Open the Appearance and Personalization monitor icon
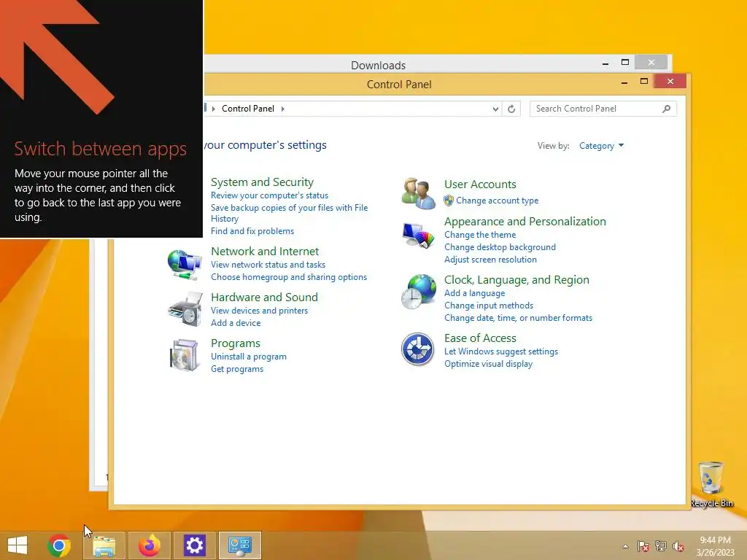 point(418,236)
